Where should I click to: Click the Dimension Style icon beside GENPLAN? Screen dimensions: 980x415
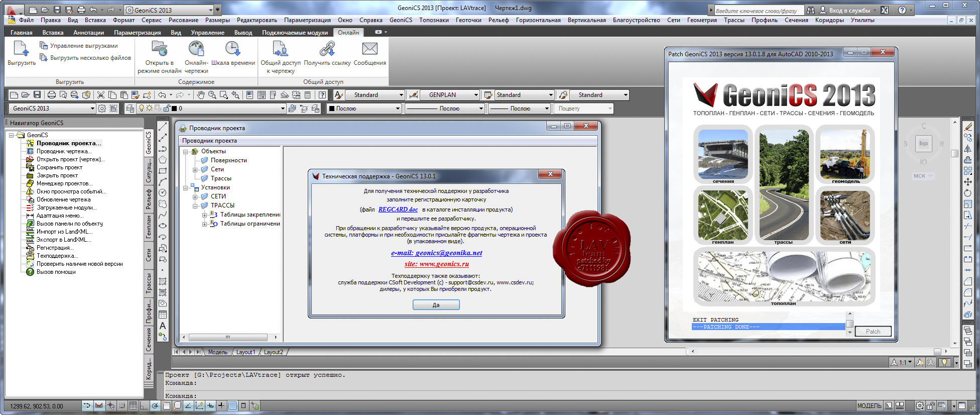click(x=413, y=94)
